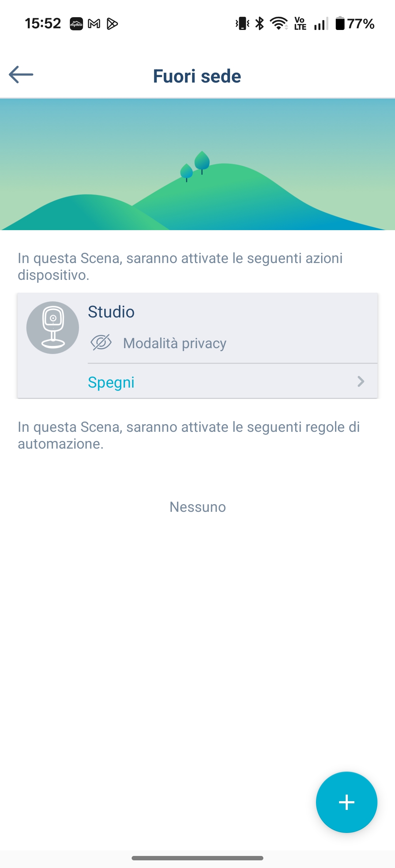
Task: Select the Spegni action link
Action: point(111,382)
